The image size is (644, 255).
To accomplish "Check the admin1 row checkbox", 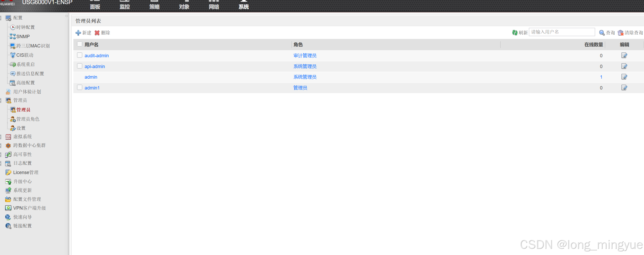I will tap(80, 87).
